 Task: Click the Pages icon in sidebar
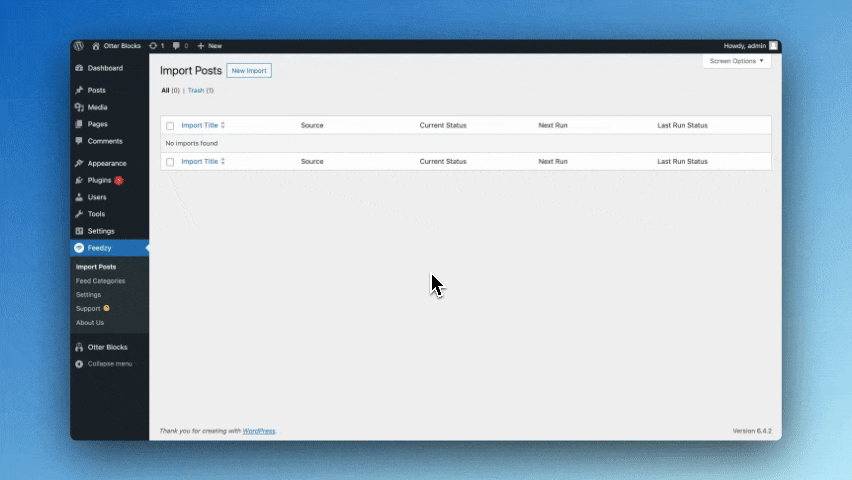point(79,124)
